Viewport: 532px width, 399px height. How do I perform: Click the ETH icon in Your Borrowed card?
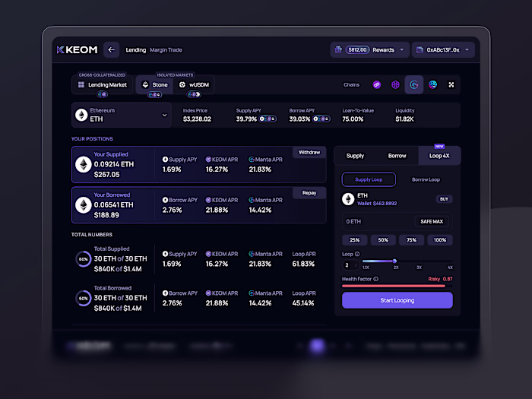point(84,205)
